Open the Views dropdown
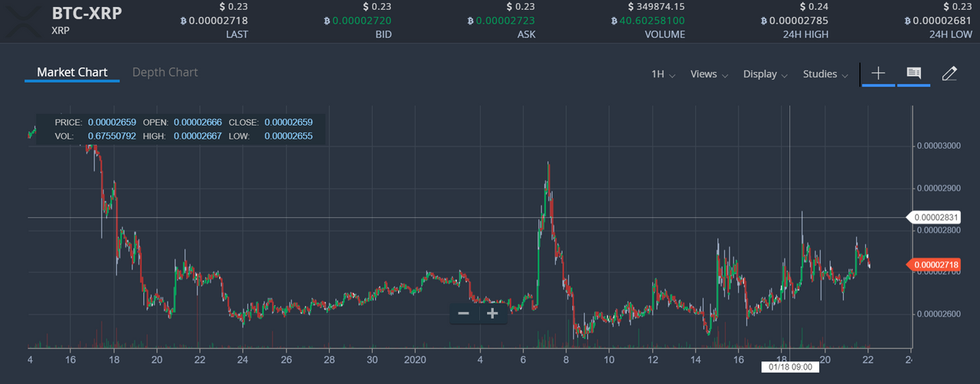The image size is (980, 384). 709,74
